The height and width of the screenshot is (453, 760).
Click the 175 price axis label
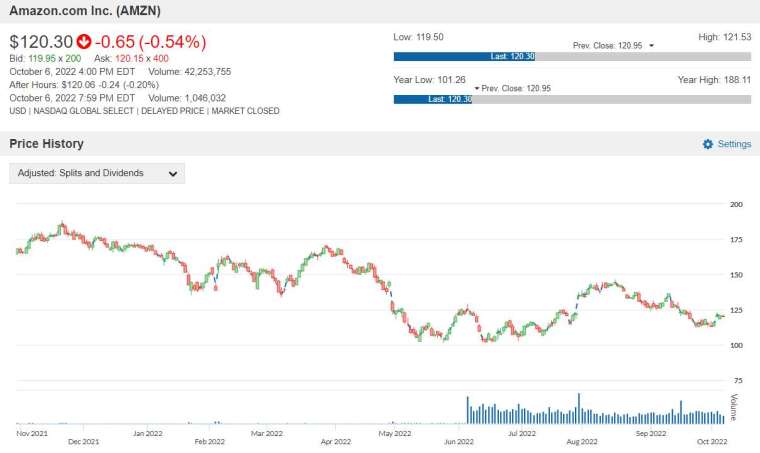736,239
